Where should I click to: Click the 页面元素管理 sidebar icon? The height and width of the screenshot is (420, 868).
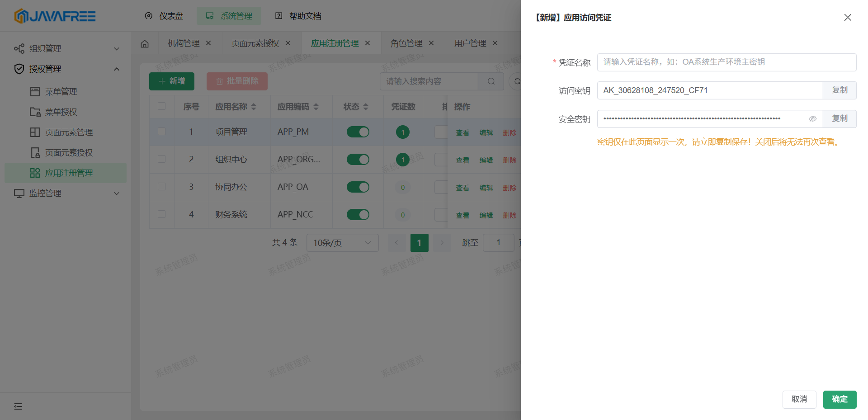click(x=35, y=132)
